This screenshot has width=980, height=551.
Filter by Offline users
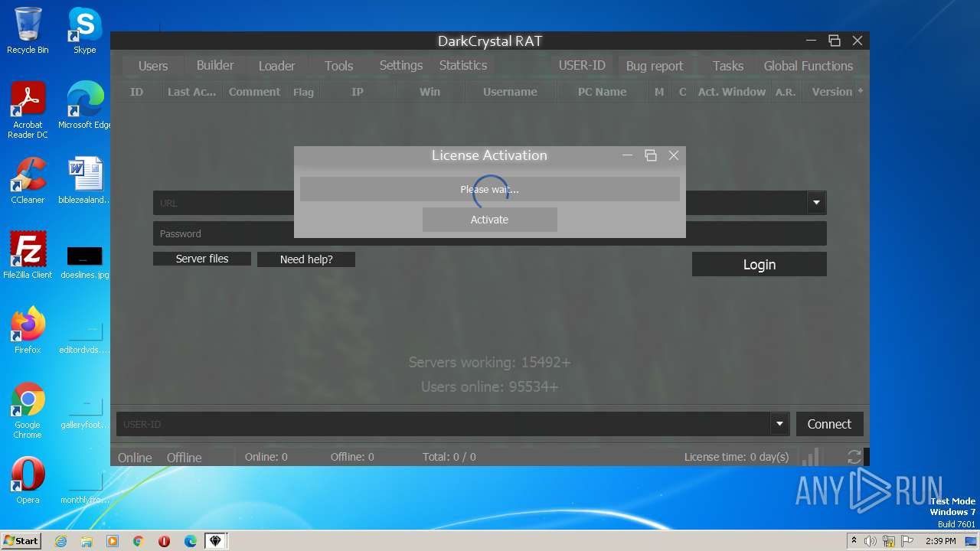(x=185, y=458)
